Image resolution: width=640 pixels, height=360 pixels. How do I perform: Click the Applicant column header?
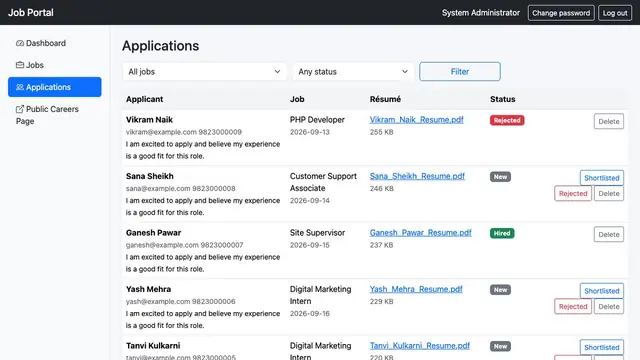point(144,99)
